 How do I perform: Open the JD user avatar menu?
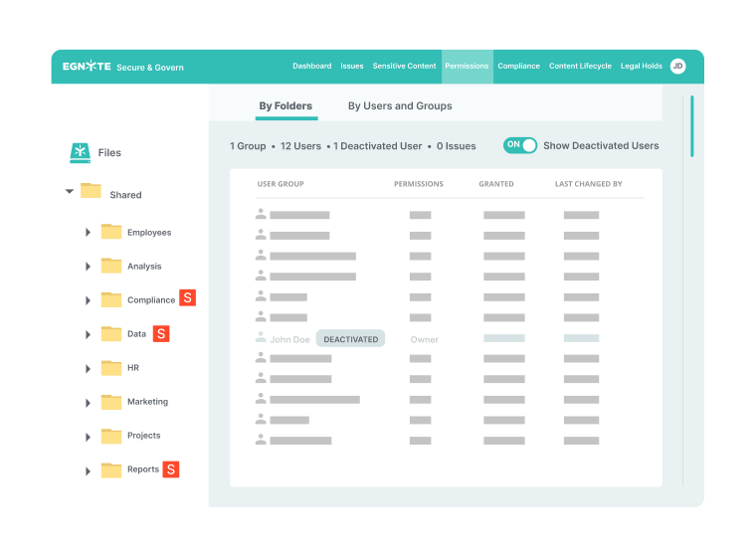(x=677, y=67)
